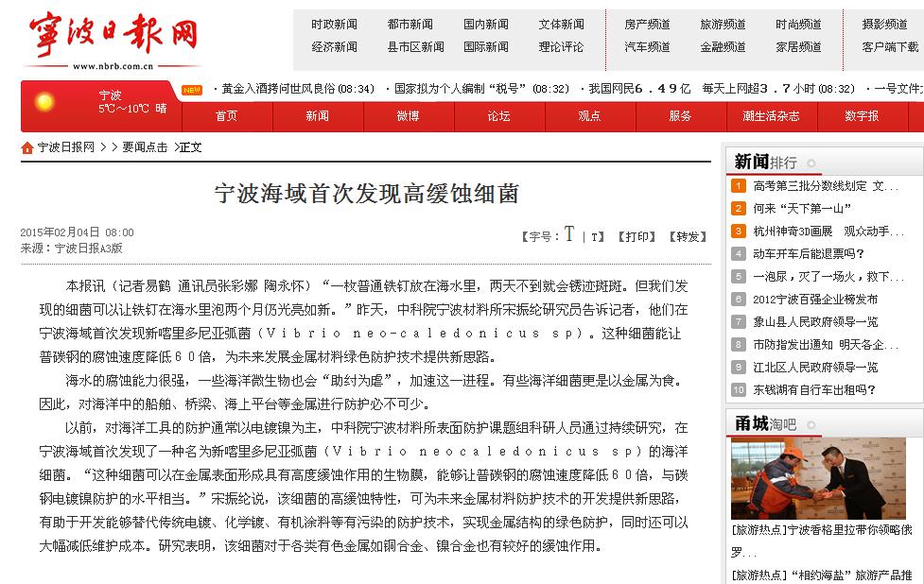Open the 都市新闻 link
924x584 pixels.
click(410, 25)
